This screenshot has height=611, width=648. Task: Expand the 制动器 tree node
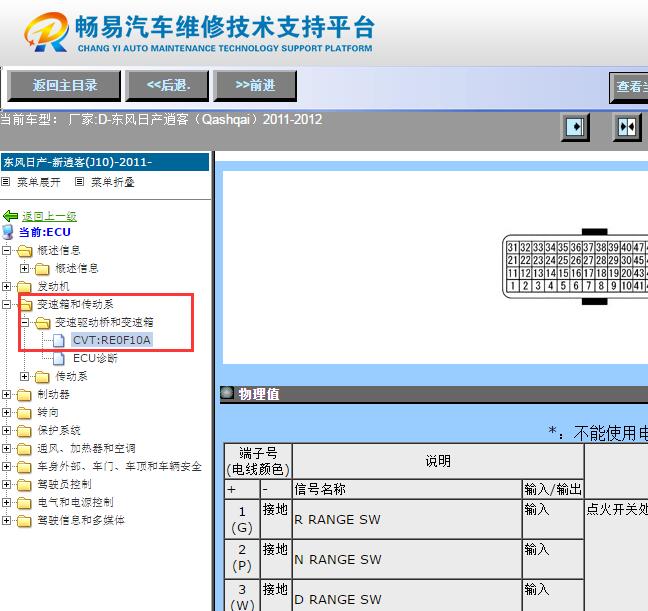(x=6, y=394)
